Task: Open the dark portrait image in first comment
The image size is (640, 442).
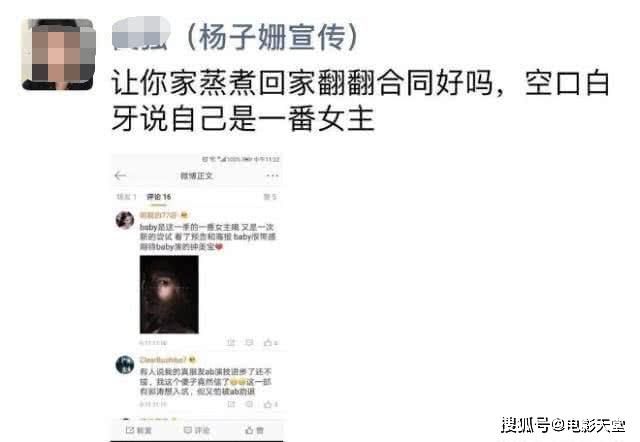Action: pos(169,295)
